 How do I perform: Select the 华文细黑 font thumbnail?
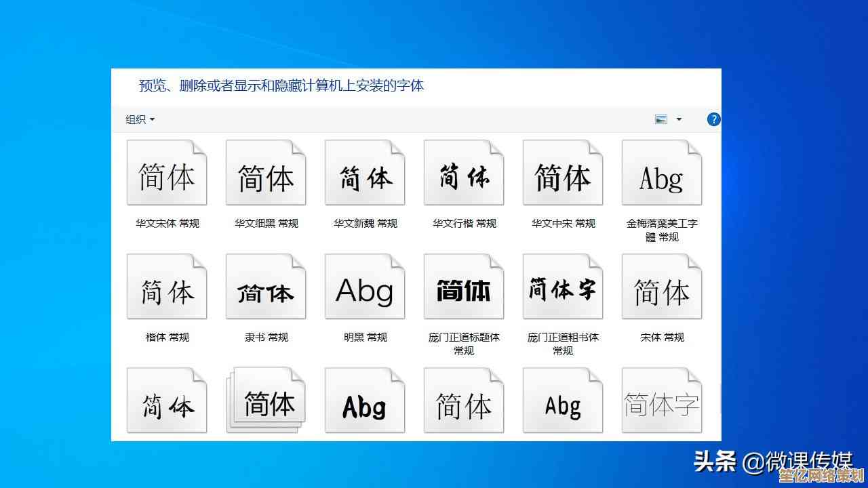click(x=266, y=173)
